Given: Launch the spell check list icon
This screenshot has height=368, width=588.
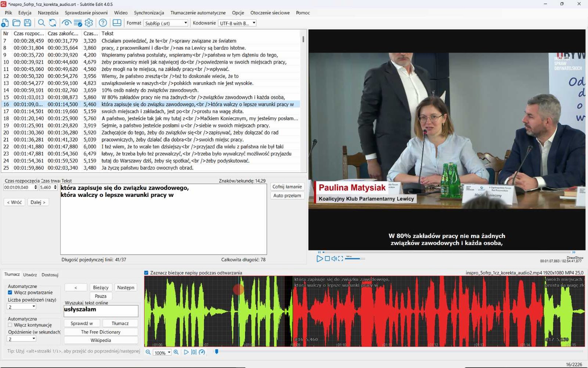Looking at the screenshot, I should pos(78,23).
